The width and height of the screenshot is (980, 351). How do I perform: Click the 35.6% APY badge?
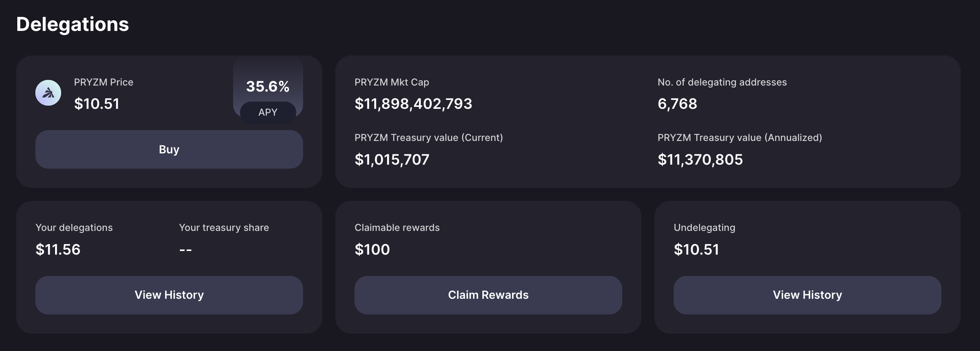point(268,89)
